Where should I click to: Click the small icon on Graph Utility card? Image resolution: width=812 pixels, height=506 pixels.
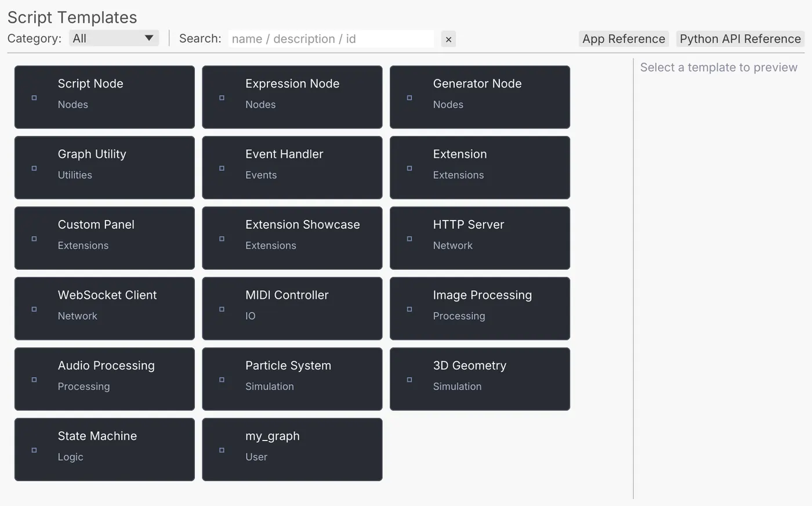34,168
